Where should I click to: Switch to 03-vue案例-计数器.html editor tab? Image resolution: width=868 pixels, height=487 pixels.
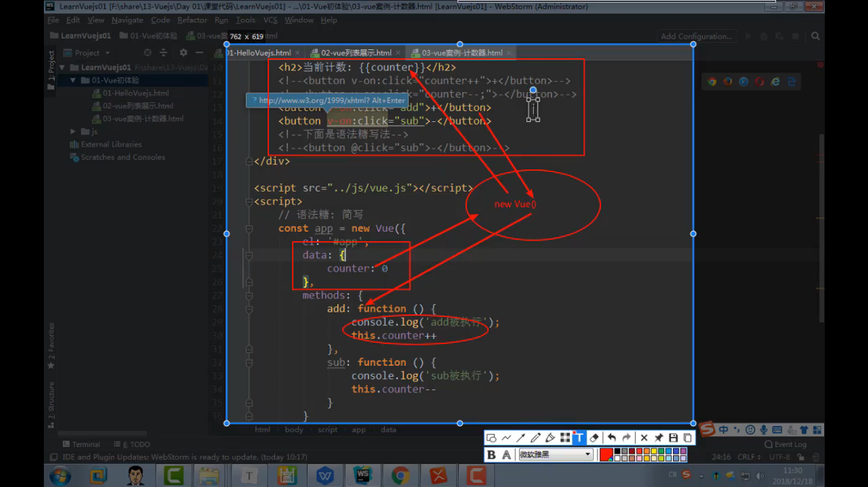click(462, 53)
